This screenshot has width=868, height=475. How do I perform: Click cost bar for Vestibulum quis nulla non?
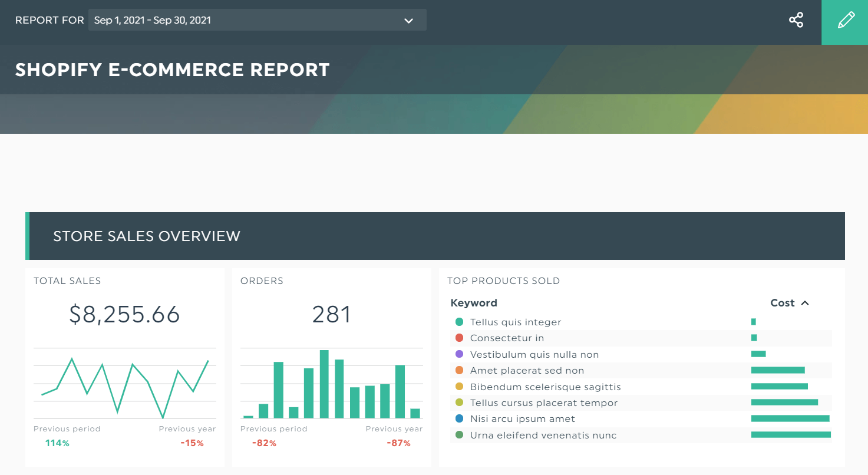pos(758,354)
